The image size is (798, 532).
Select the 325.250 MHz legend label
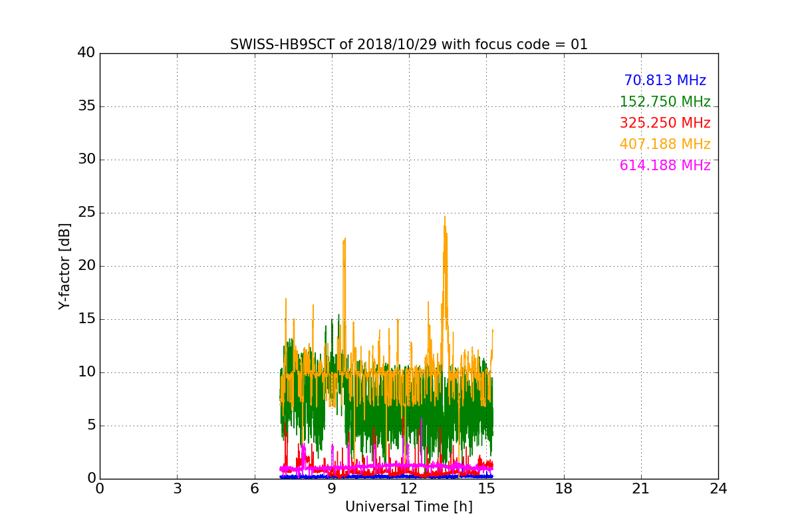(x=665, y=123)
